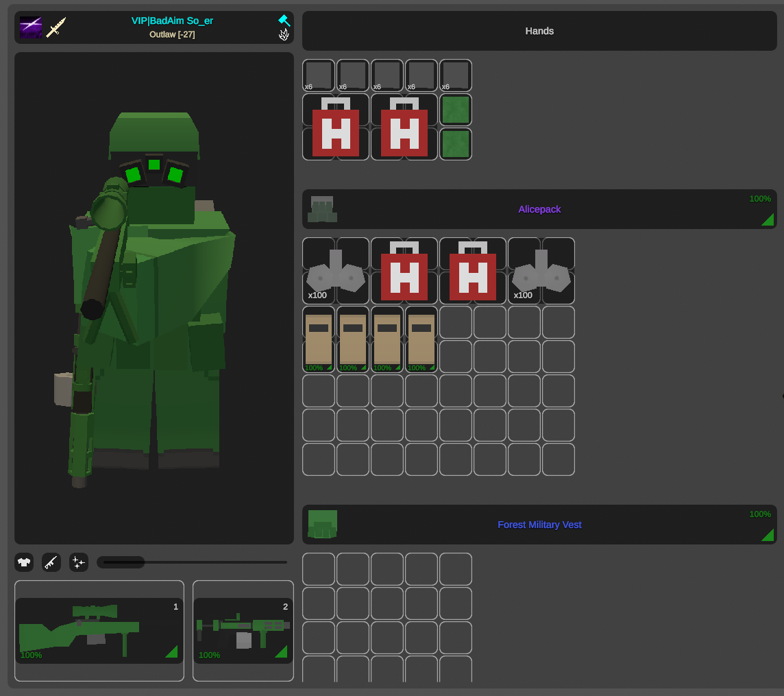Click the Forest Military Vest header label
Image resolution: width=784 pixels, height=696 pixels.
[539, 525]
